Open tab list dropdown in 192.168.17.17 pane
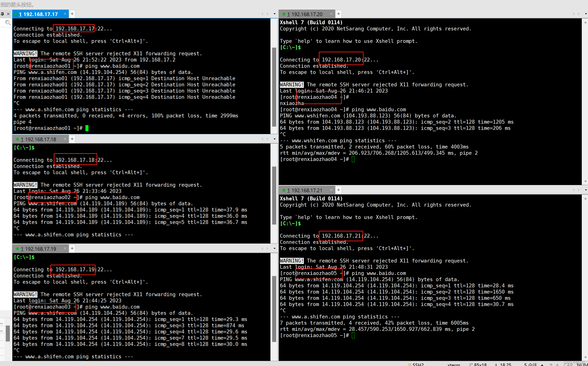 click(275, 14)
